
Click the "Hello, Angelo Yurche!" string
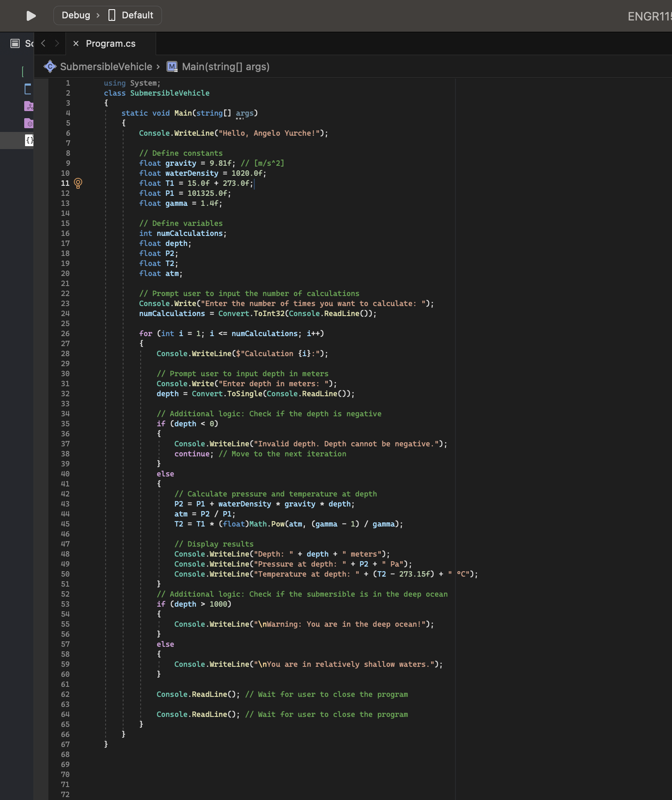tap(269, 133)
